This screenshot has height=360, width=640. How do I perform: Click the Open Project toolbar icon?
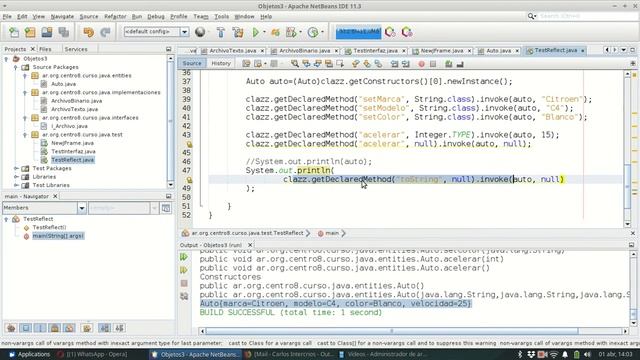[x=47, y=32]
